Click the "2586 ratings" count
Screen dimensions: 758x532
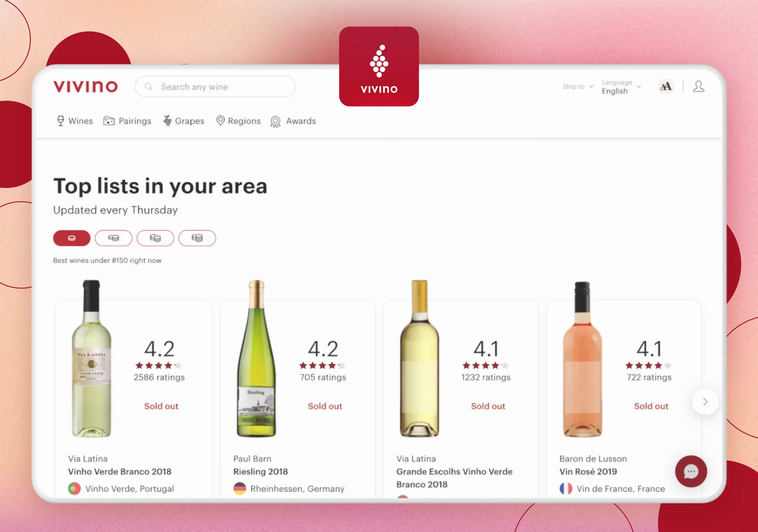159,377
